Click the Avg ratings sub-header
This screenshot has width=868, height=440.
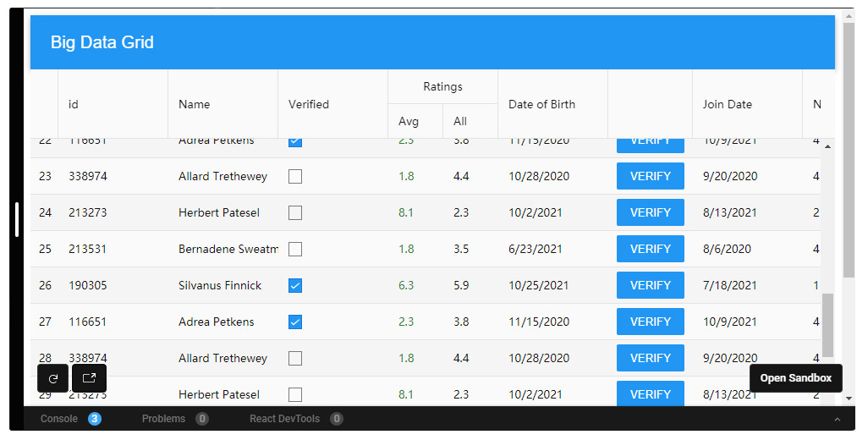(x=409, y=121)
